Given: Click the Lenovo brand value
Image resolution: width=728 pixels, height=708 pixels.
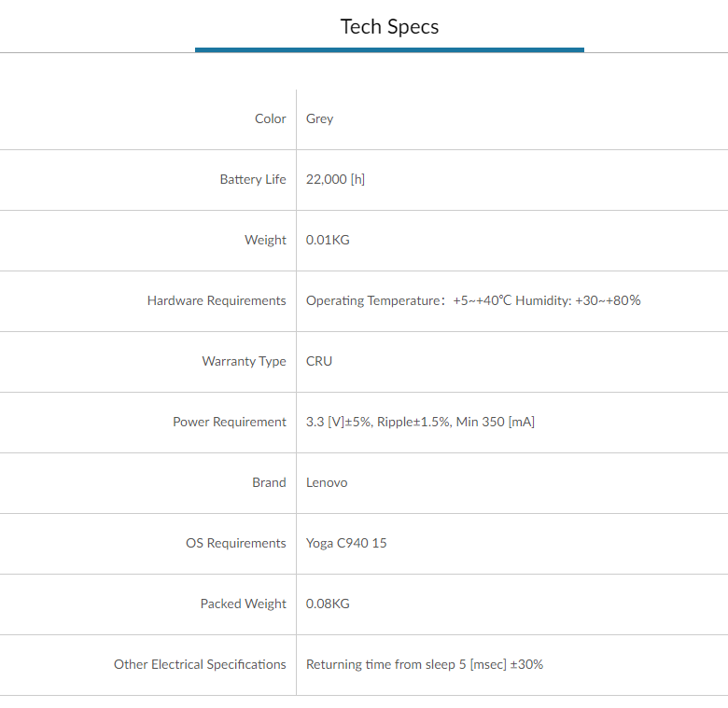Looking at the screenshot, I should click(x=327, y=482).
